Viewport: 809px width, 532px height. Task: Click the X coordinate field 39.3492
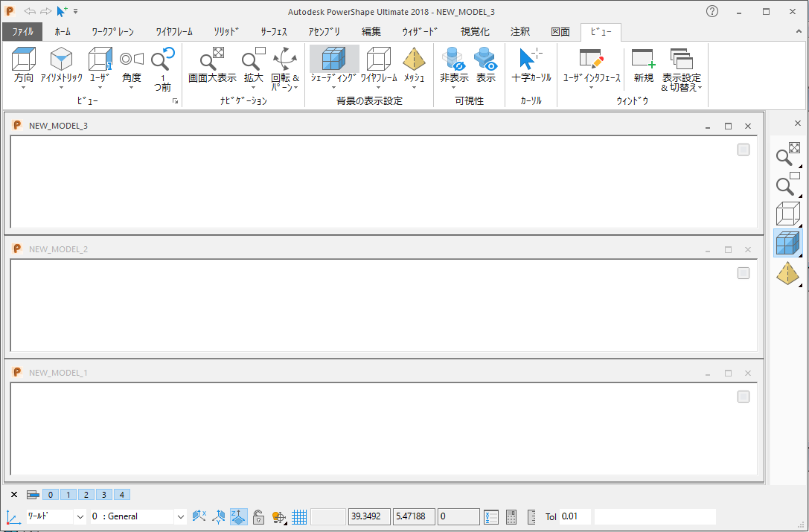coord(369,516)
